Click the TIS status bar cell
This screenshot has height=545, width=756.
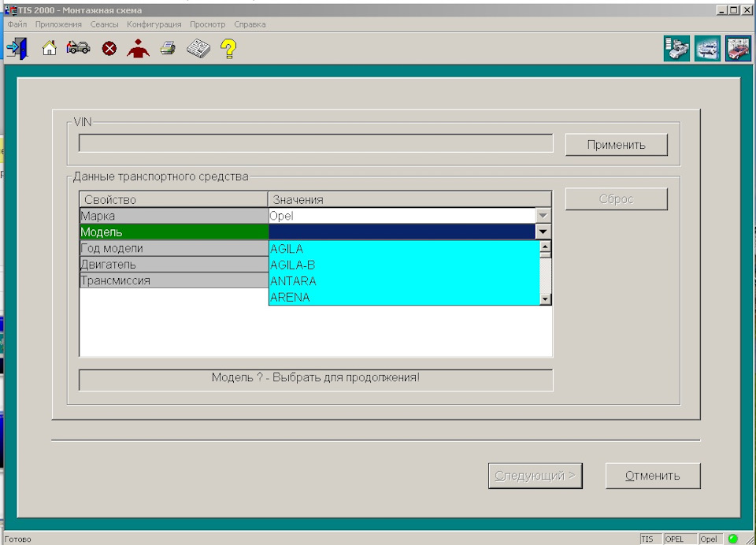[651, 539]
